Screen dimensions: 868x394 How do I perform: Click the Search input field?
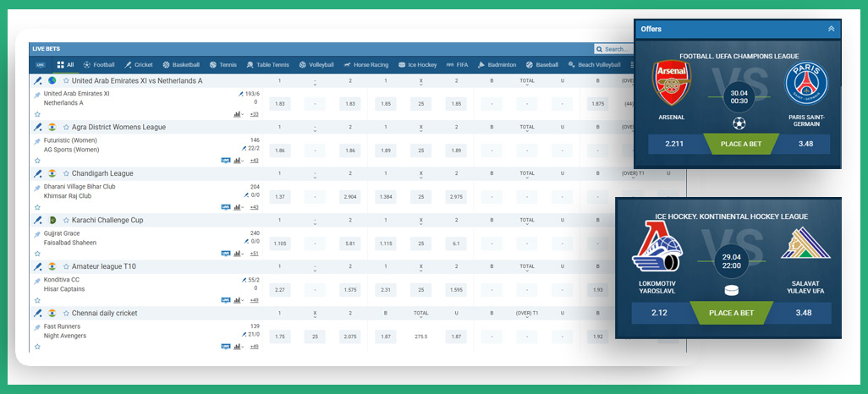point(614,49)
